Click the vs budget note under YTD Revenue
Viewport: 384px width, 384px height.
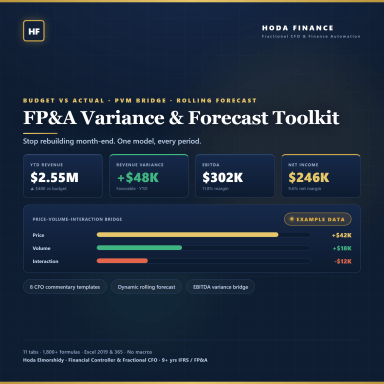tap(49, 189)
